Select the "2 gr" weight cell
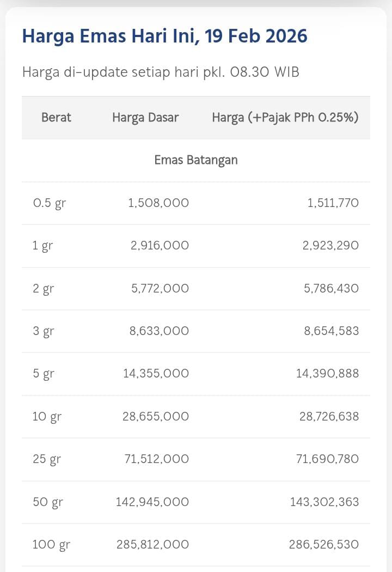The height and width of the screenshot is (572, 392). (x=44, y=289)
